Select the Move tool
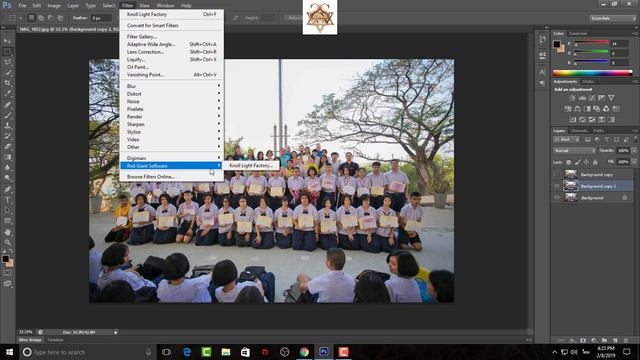The width and height of the screenshot is (640, 360). click(7, 41)
